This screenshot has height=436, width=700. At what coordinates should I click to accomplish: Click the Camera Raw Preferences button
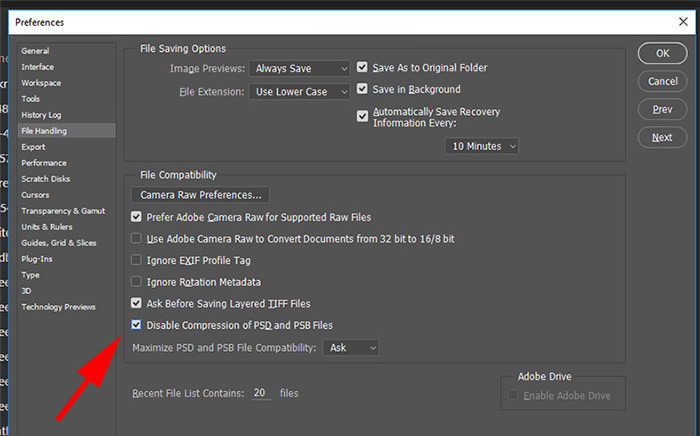[200, 195]
